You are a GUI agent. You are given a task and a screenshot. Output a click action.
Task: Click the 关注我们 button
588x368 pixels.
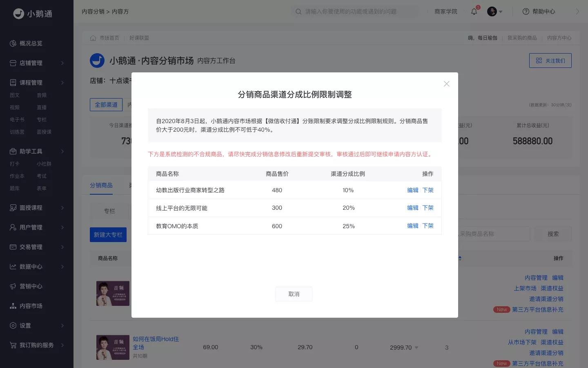pos(550,61)
